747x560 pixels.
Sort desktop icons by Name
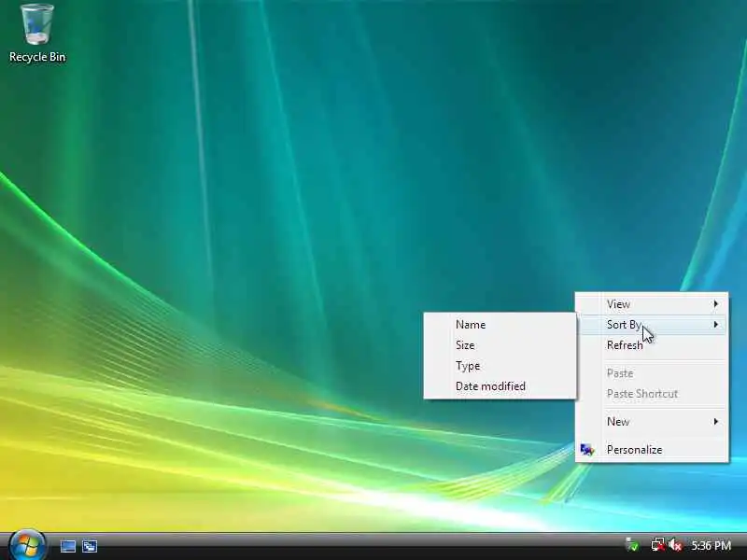(500, 325)
